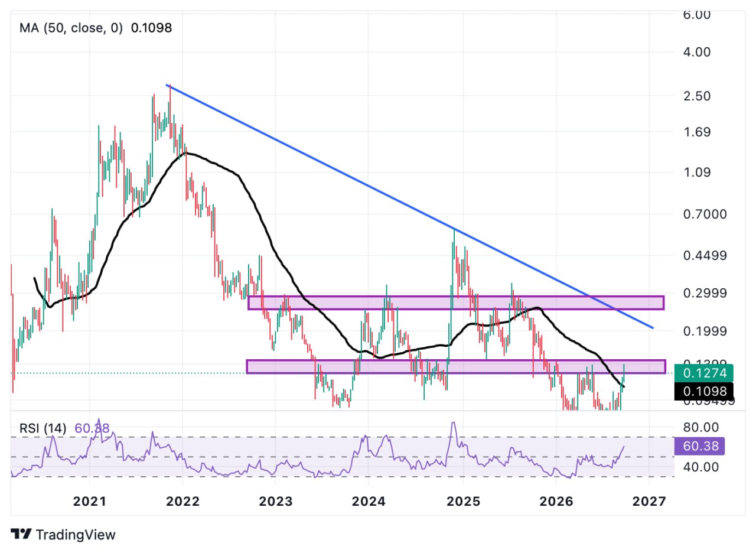Click the 4.00 price axis label
756x553 pixels.
(696, 52)
